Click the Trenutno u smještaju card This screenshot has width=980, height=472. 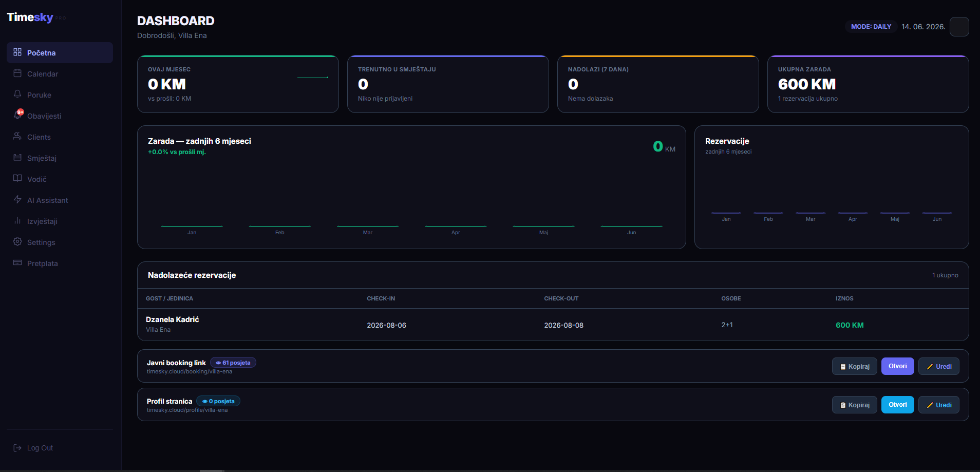coord(448,84)
